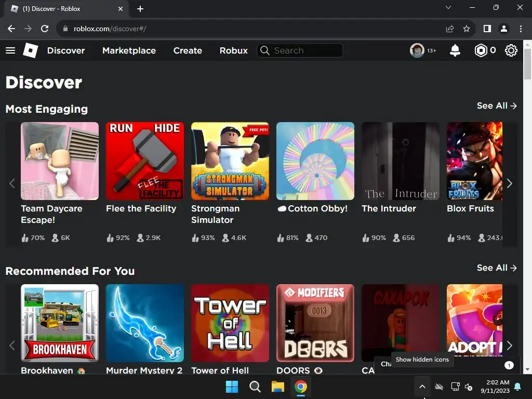532x399 pixels.
Task: Open the Cotton Obby thumbnail
Action: coord(315,161)
